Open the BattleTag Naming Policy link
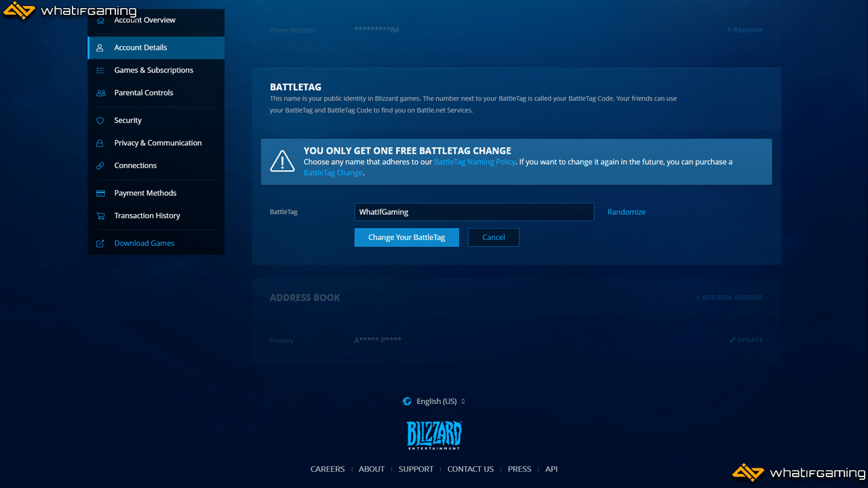This screenshot has width=868, height=488. (475, 162)
